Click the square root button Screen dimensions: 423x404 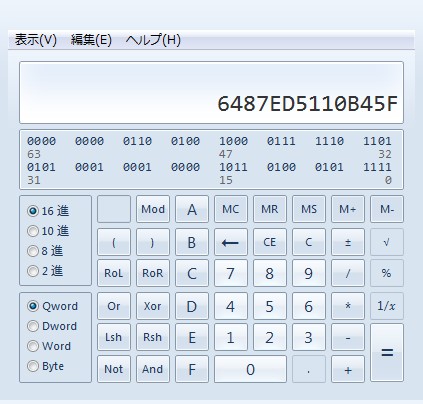387,242
